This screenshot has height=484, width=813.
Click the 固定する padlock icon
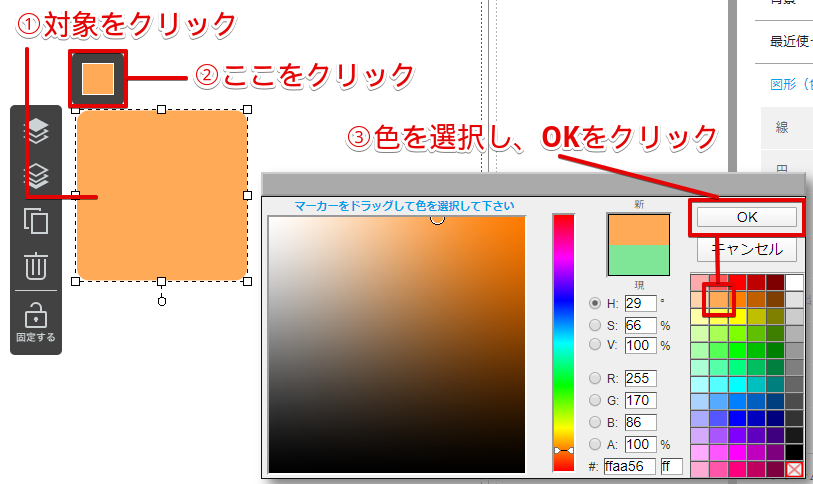(36, 314)
